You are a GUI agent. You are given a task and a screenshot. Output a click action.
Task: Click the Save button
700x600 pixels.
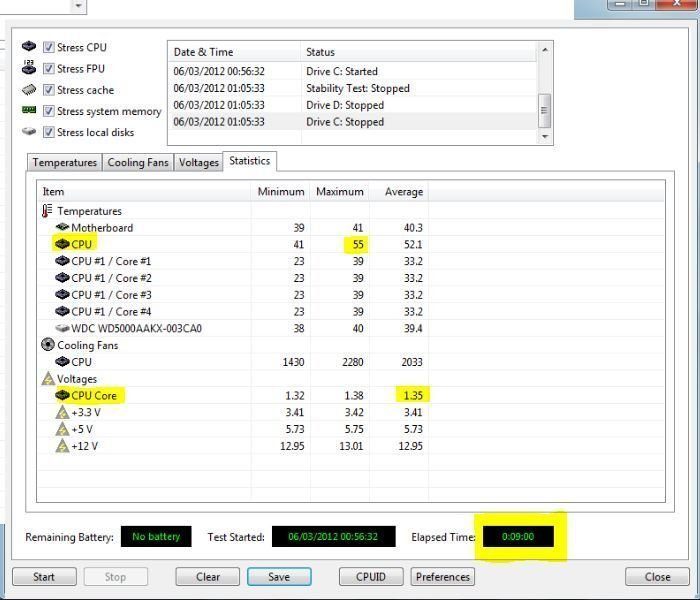point(279,577)
